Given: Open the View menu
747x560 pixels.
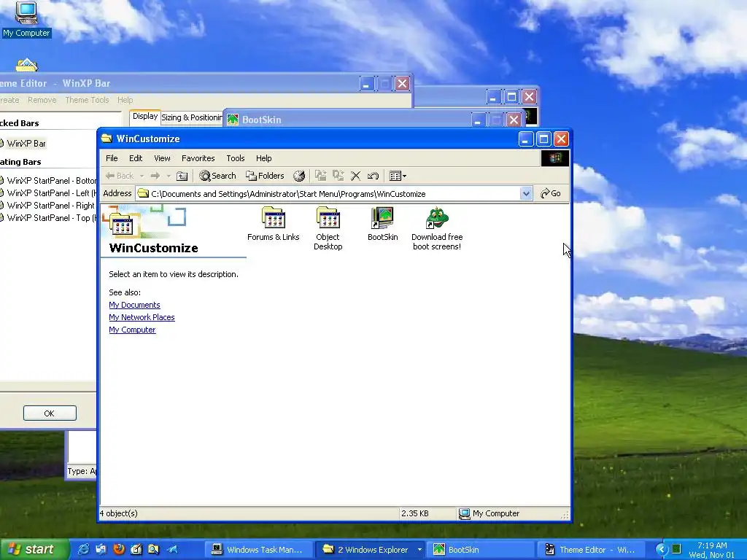Looking at the screenshot, I should [162, 158].
